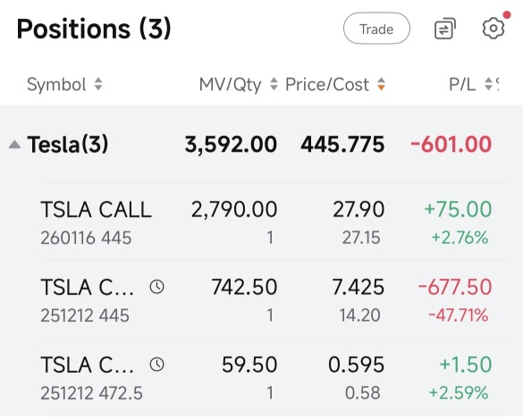This screenshot has width=523, height=420.
Task: Tap the order transfer icon beside Trade
Action: pyautogui.click(x=445, y=29)
